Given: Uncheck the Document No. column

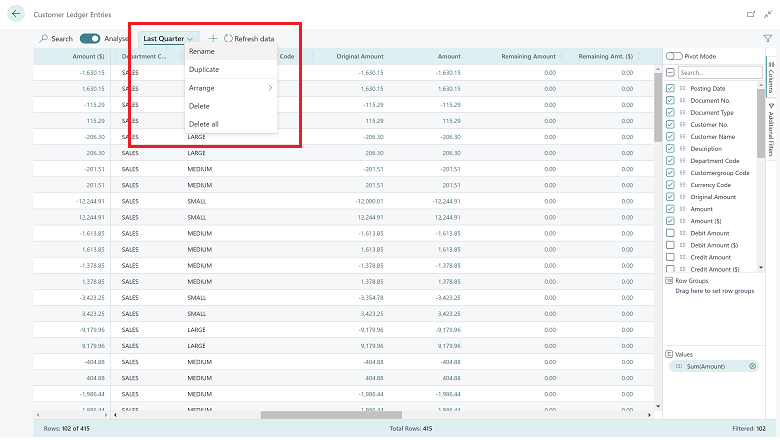Looking at the screenshot, I should pos(670,100).
